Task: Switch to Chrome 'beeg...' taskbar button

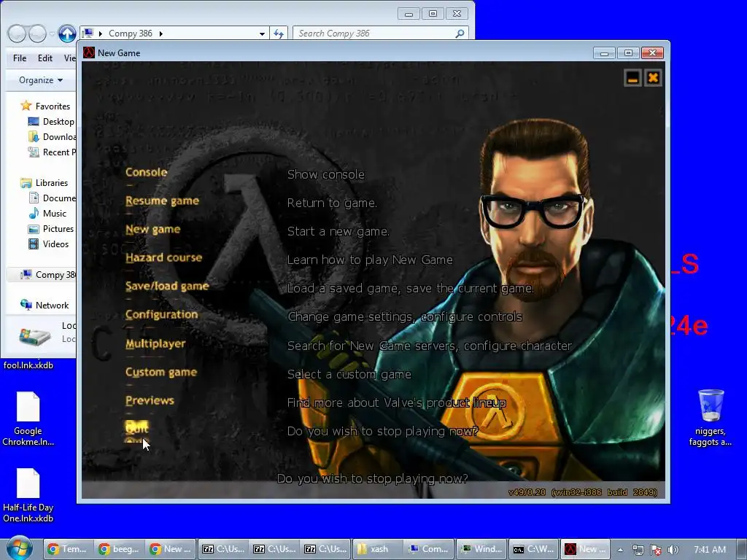Action: point(119,549)
